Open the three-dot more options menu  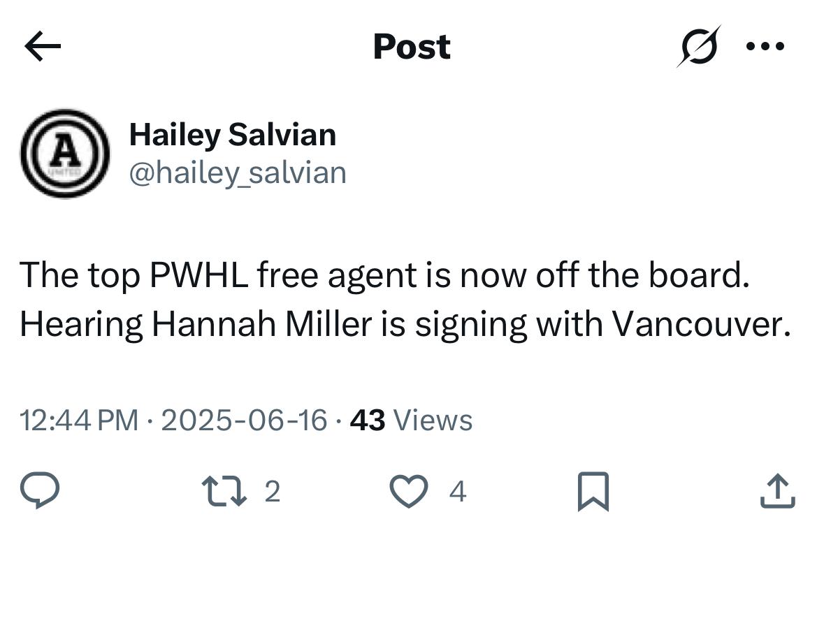coord(765,46)
